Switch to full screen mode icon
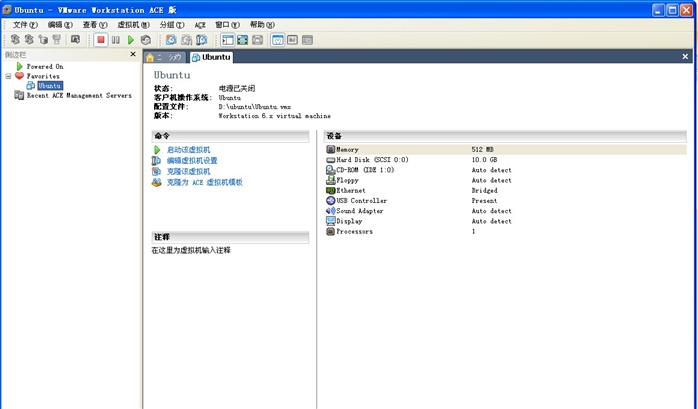The image size is (698, 409). click(242, 40)
